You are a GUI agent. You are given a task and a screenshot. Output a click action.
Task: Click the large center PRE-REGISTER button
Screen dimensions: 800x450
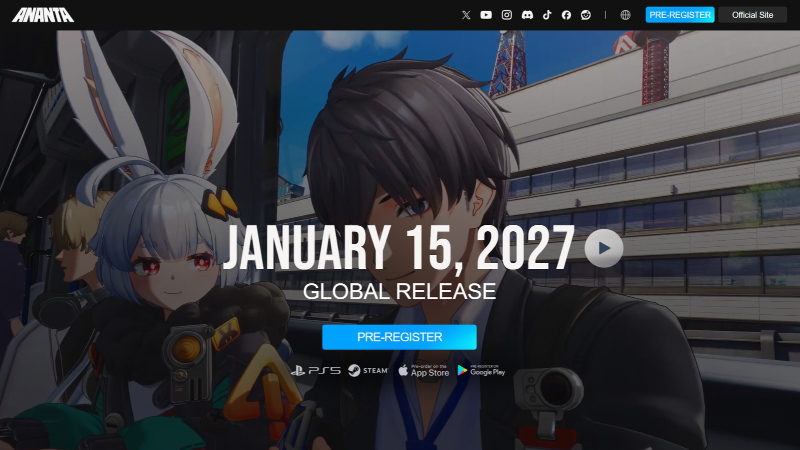pyautogui.click(x=399, y=337)
